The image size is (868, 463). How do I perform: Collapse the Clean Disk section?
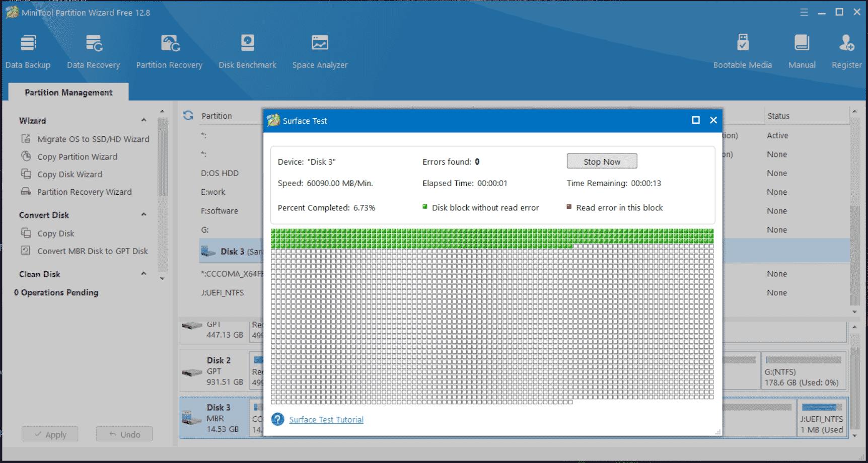tap(143, 274)
